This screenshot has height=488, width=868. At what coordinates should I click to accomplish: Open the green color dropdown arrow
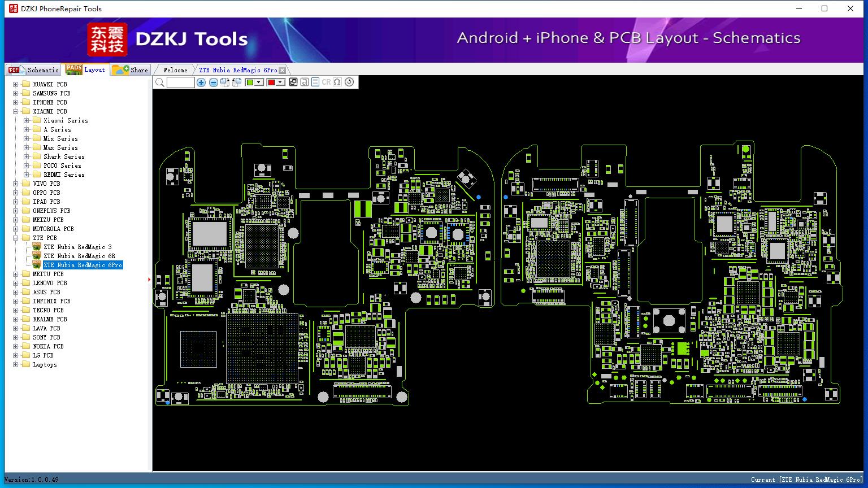259,82
